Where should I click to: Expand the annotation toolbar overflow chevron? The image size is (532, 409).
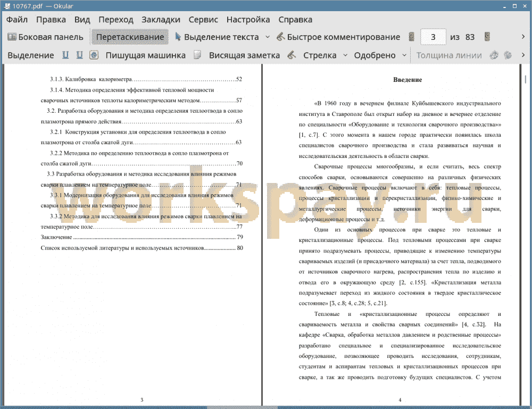click(x=523, y=55)
